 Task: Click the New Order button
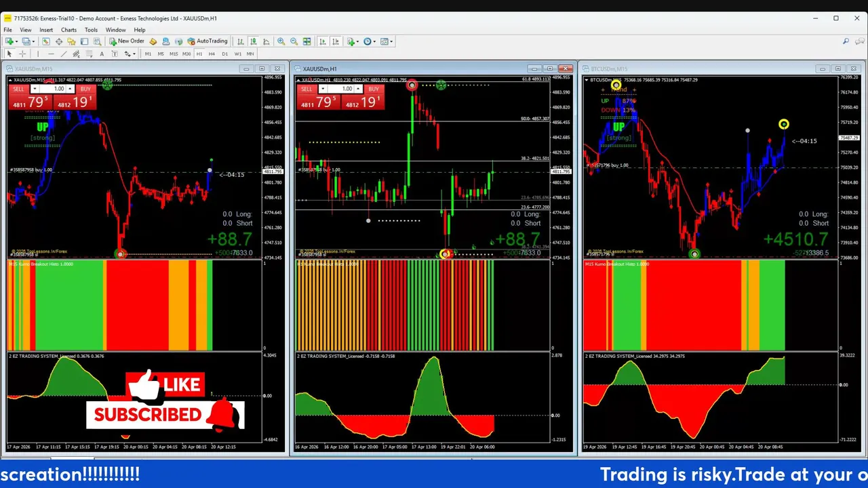click(127, 41)
